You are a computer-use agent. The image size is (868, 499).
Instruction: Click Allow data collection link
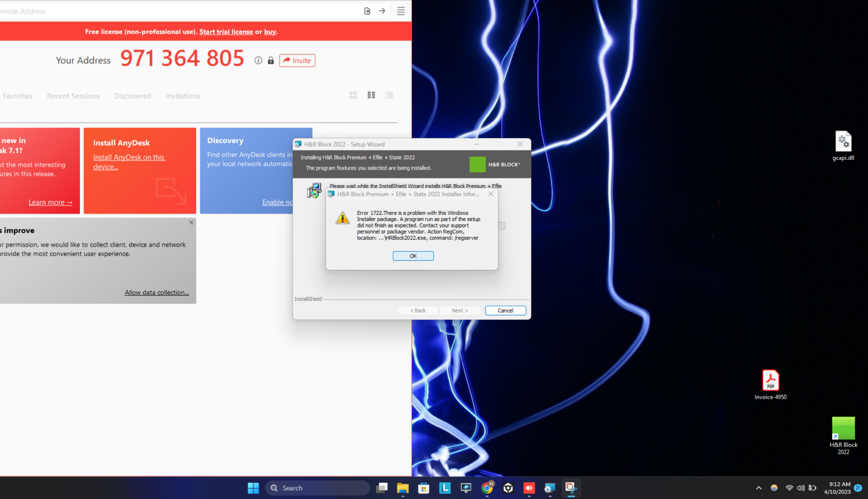[x=157, y=293]
